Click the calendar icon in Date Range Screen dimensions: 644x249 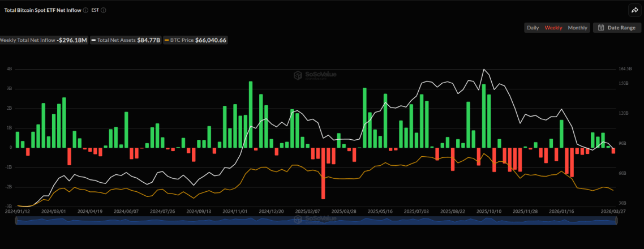pyautogui.click(x=600, y=28)
